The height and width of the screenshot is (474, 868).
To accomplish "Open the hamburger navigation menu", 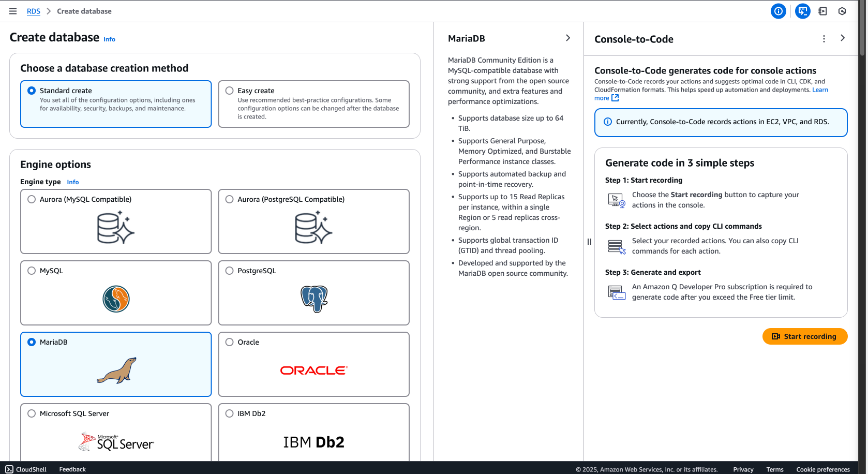I will click(13, 11).
